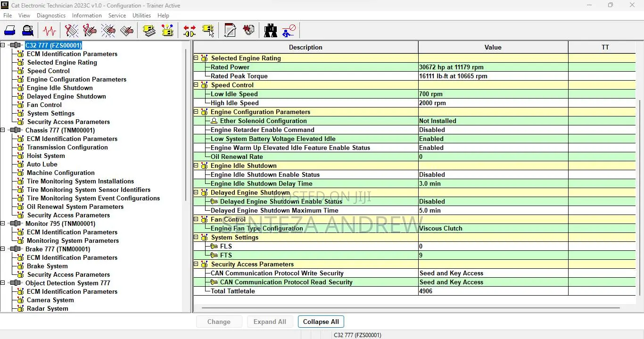Screen dimensions: 644x339
Task: Click the binoculars Find toolbar icon
Action: (271, 31)
